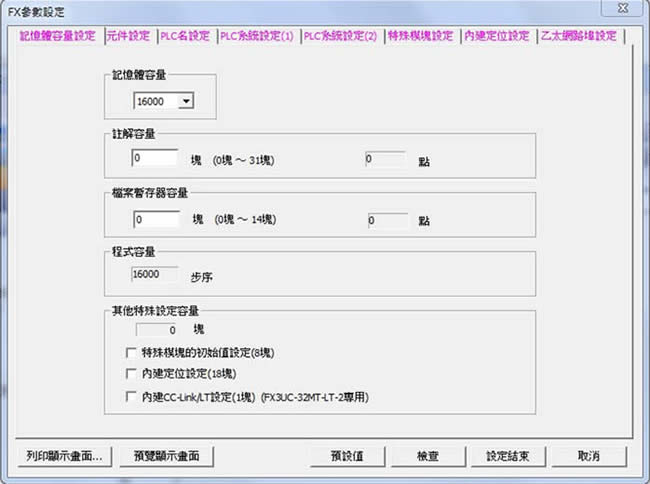Switch to the 元件設定 tab
The image size is (650, 484).
(x=127, y=36)
